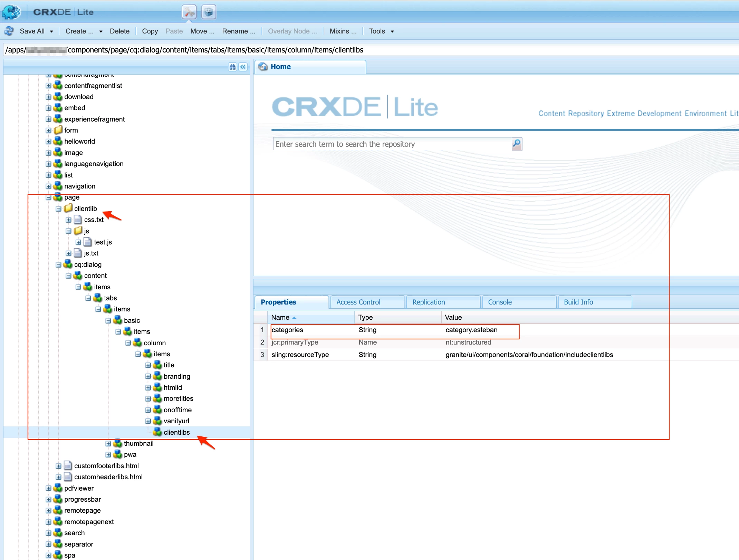The image size is (739, 560).
Task: Open the tools wrench icon in header
Action: coord(189,12)
